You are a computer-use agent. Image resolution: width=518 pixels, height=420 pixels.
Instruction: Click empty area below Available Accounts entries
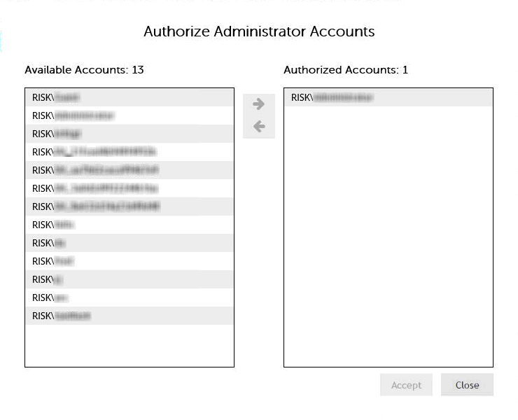(x=129, y=344)
